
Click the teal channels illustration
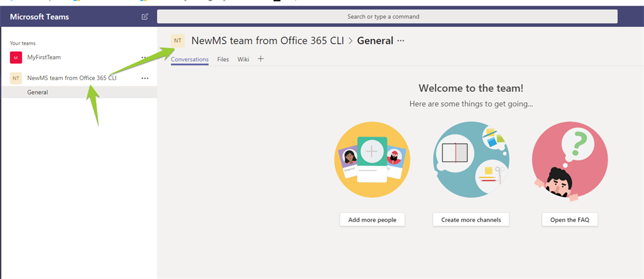coord(470,159)
